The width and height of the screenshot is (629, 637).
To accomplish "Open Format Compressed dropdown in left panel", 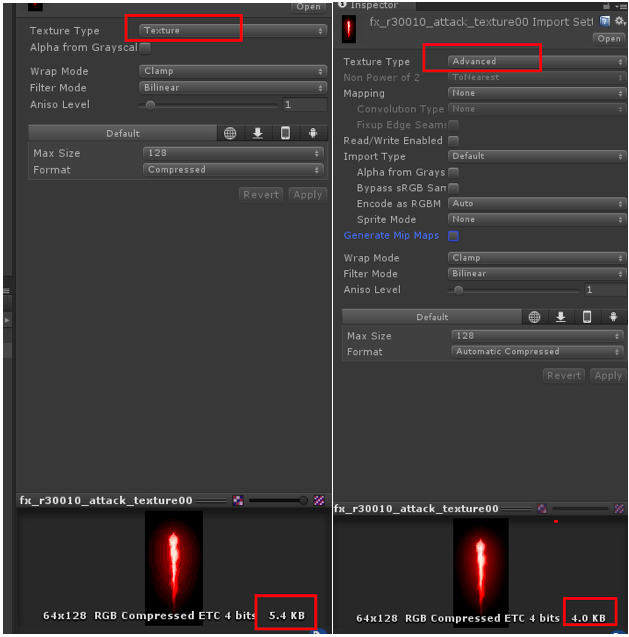I will [233, 170].
